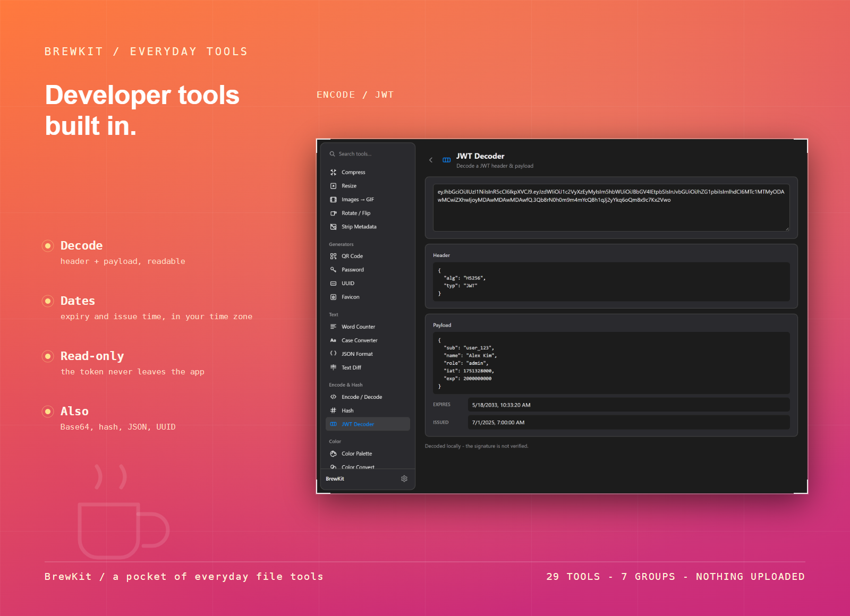Click the ISSUED date value field
The image size is (850, 616).
tap(628, 422)
